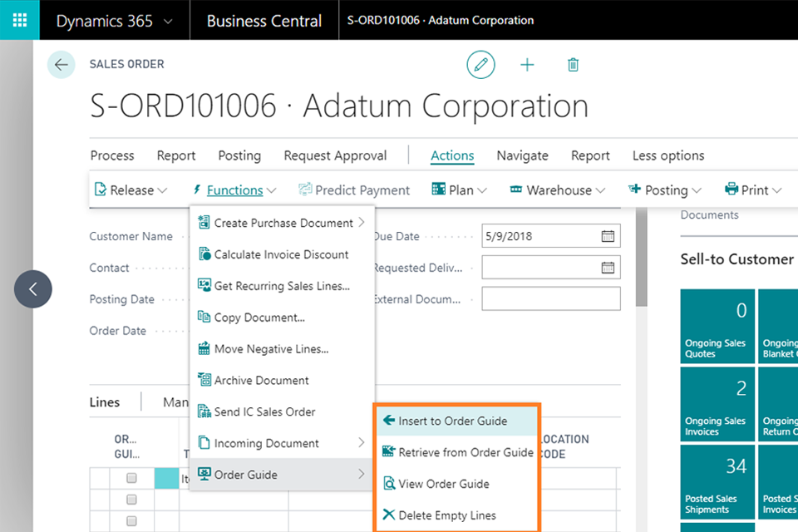This screenshot has height=532, width=798.
Task: Choose Delete Empty Lines
Action: 457,515
